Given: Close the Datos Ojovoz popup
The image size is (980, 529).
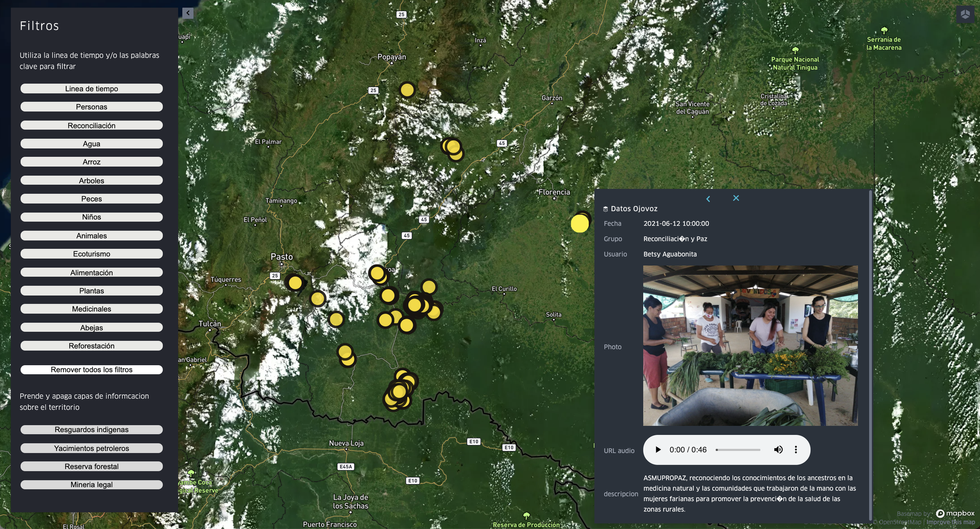Looking at the screenshot, I should [736, 198].
